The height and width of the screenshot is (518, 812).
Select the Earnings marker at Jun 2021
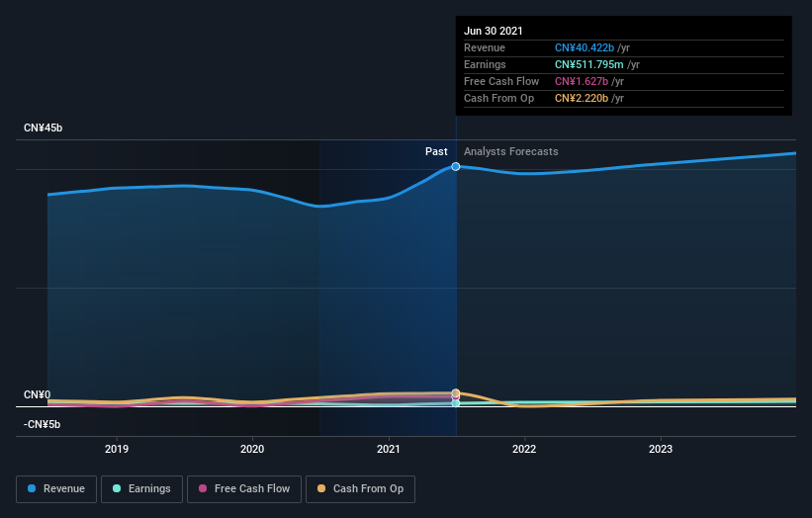click(456, 403)
